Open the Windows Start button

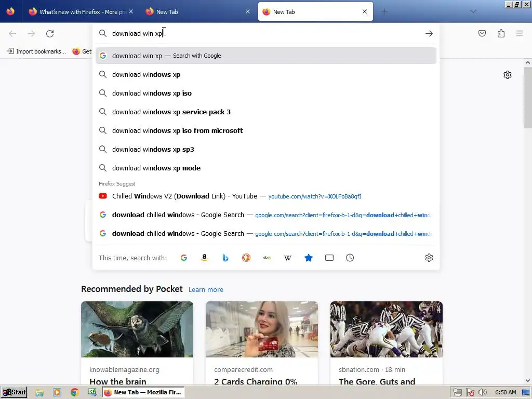point(14,393)
